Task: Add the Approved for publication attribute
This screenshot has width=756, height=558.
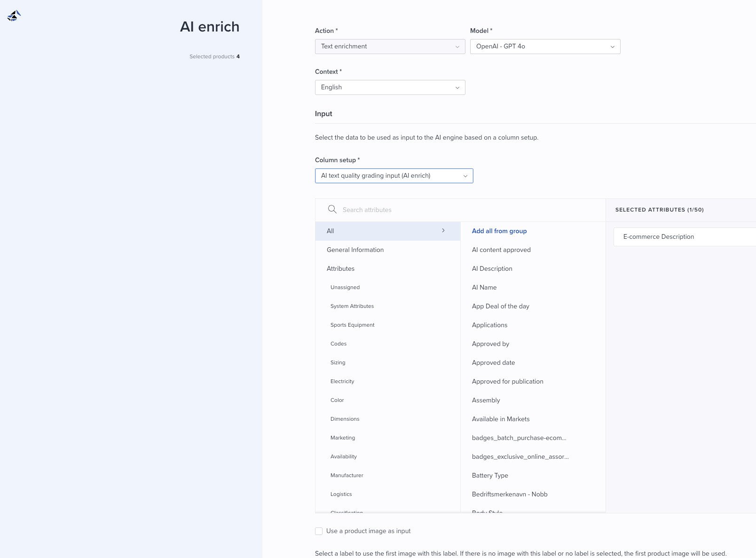Action: [x=507, y=382]
